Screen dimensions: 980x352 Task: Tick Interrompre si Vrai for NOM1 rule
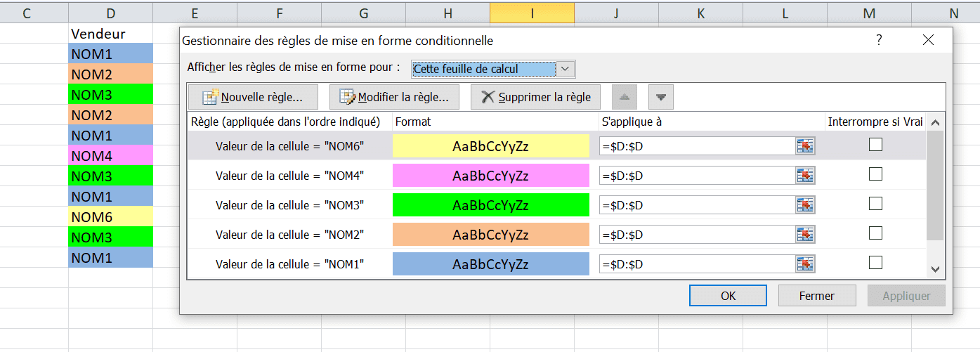coord(875,263)
